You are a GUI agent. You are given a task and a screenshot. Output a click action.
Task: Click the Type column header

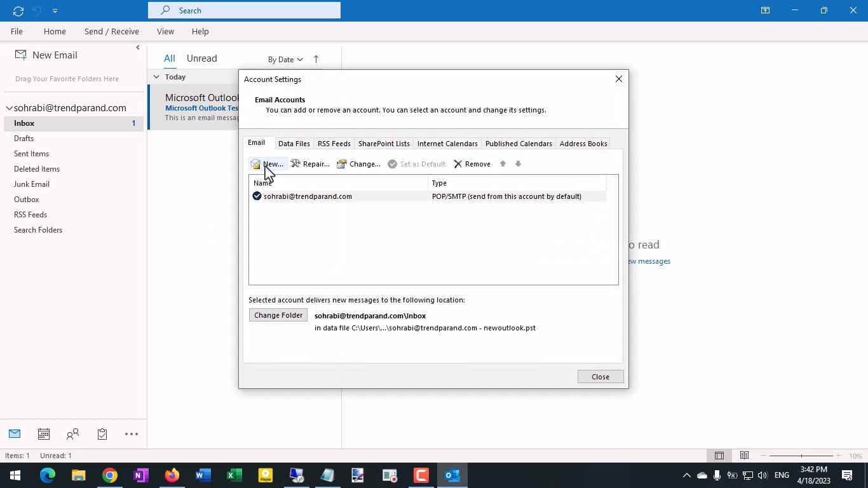pos(517,183)
